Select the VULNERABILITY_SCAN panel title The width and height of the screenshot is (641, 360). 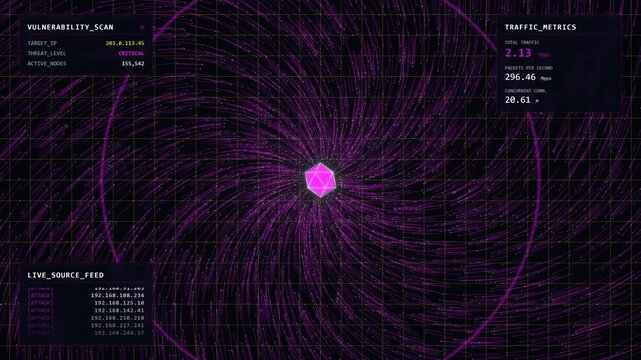70,27
